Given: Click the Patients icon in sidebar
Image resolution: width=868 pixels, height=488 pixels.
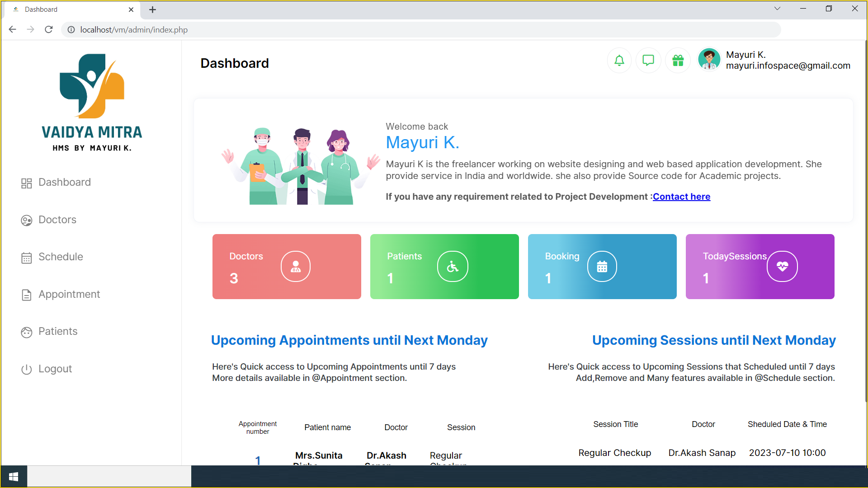Looking at the screenshot, I should [27, 333].
